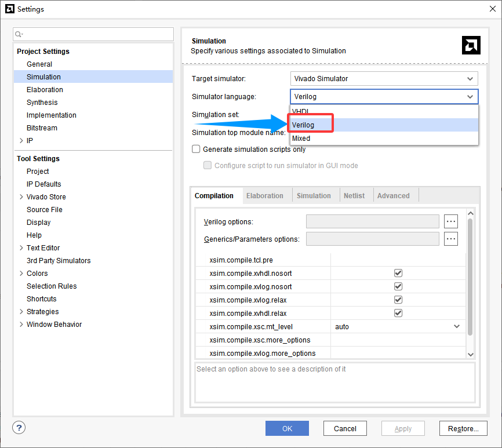
Task: Select xsim.compile.xsc.more_options row
Action: (x=330, y=340)
